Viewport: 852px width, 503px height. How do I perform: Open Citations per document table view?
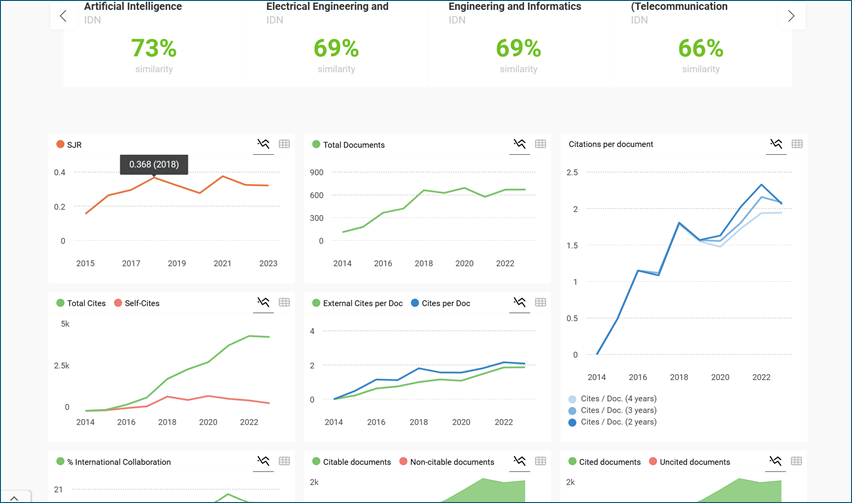click(x=797, y=144)
